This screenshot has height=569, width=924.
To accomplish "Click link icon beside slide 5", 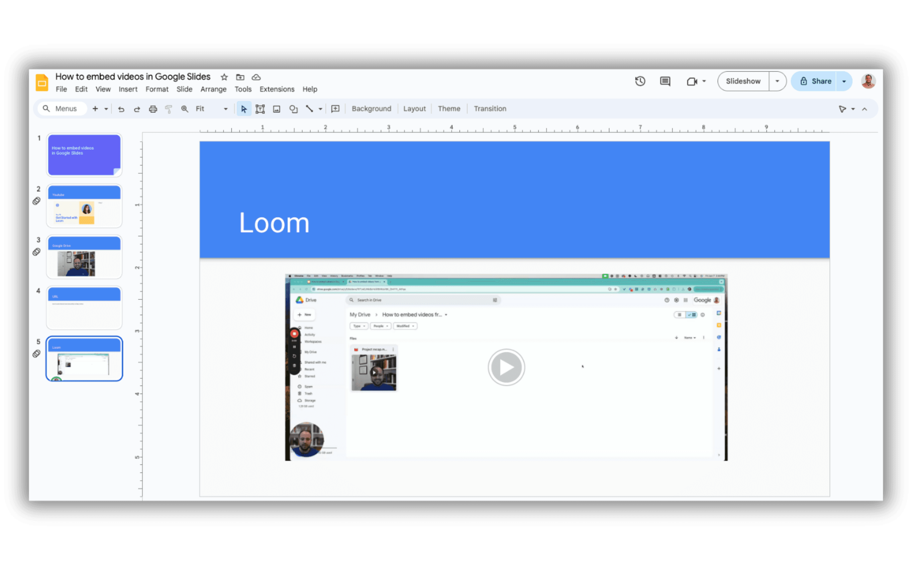I will click(x=36, y=354).
